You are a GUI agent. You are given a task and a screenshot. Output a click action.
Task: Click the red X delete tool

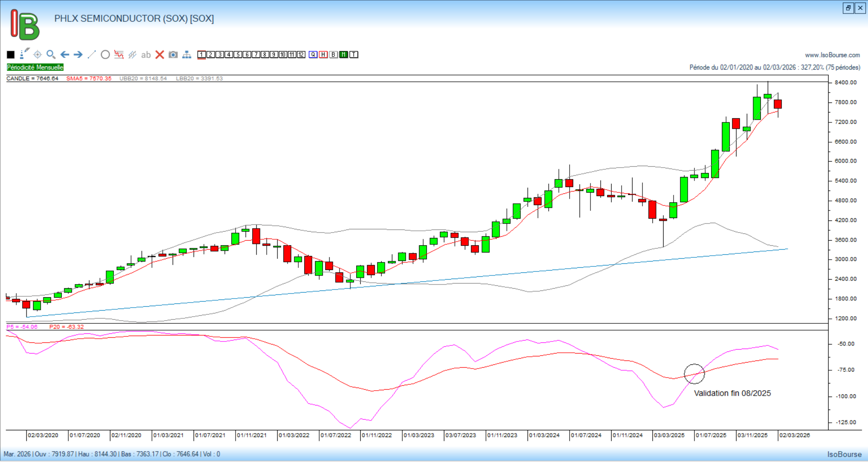160,55
